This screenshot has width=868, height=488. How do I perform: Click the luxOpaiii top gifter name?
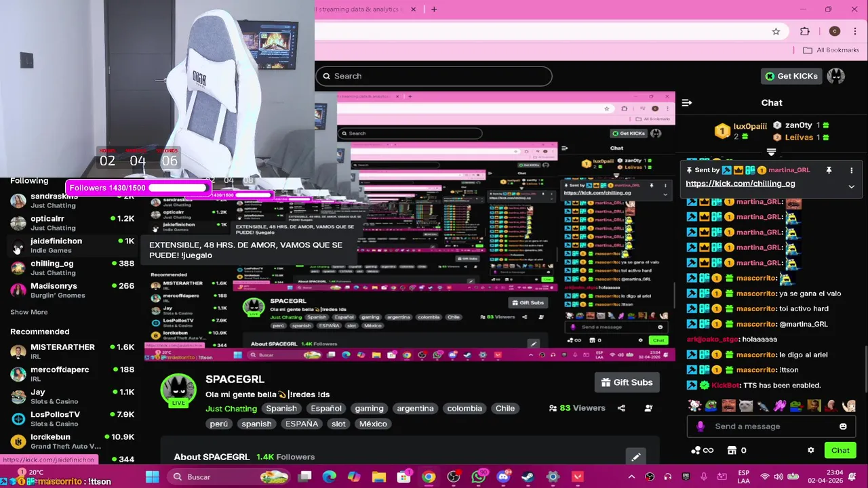pos(750,127)
